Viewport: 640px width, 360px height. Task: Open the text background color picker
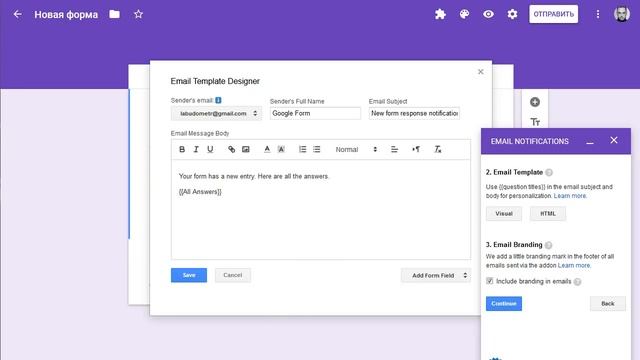click(x=281, y=149)
